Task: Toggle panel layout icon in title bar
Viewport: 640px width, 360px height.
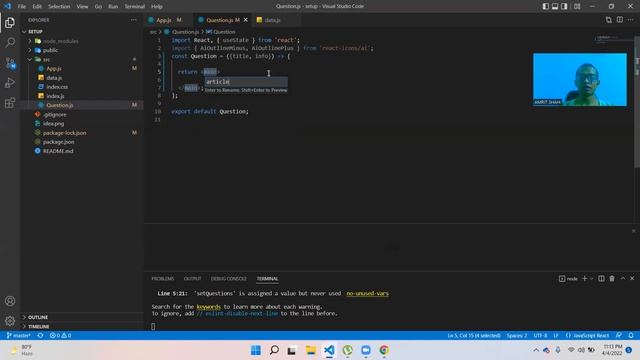Action: pos(555,6)
